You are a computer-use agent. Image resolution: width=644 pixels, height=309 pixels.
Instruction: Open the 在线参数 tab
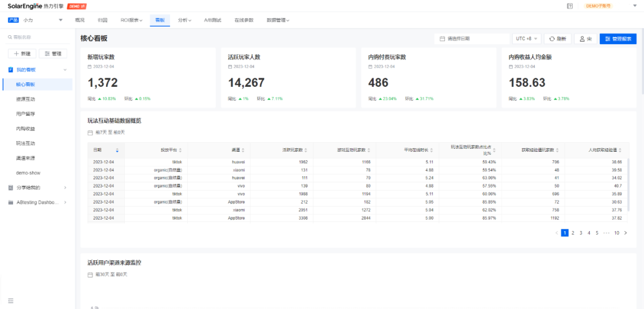(x=244, y=20)
